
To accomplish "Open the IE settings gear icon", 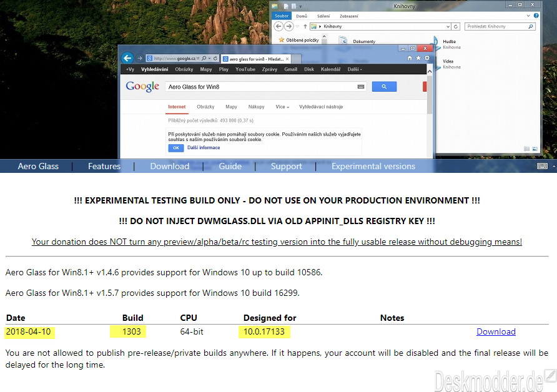I will pyautogui.click(x=427, y=58).
